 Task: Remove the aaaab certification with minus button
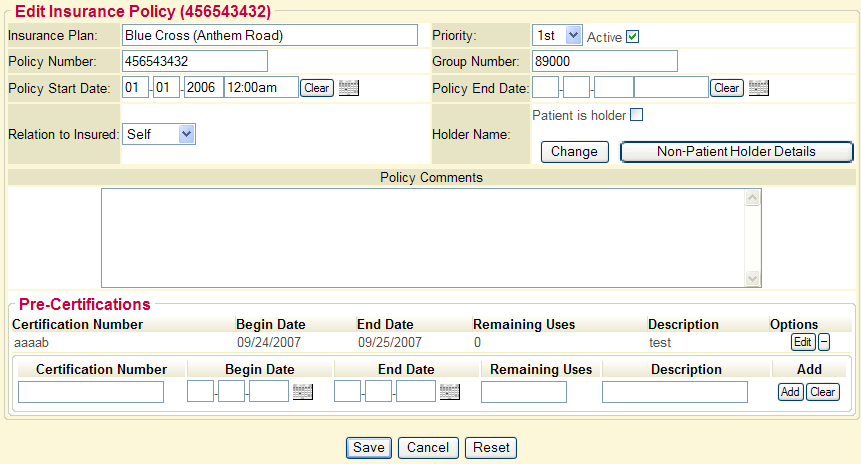tap(824, 342)
